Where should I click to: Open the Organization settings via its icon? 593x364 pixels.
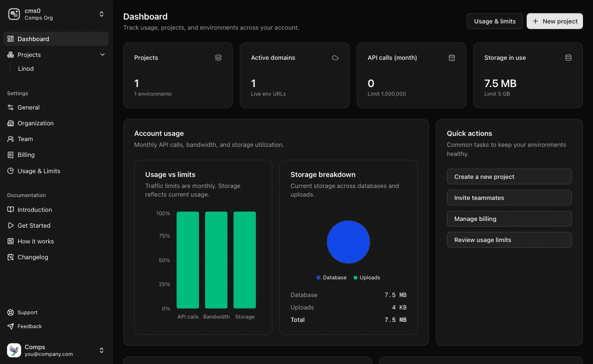[x=10, y=123]
